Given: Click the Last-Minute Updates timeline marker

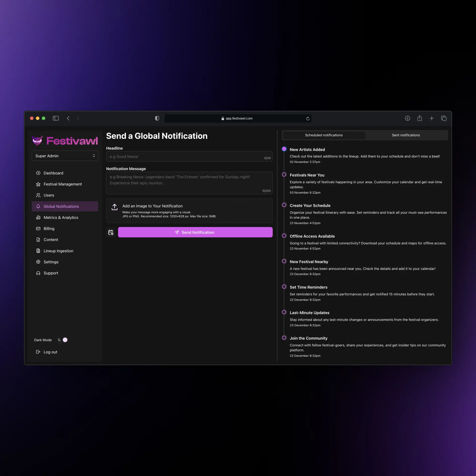Looking at the screenshot, I should pyautogui.click(x=284, y=312).
